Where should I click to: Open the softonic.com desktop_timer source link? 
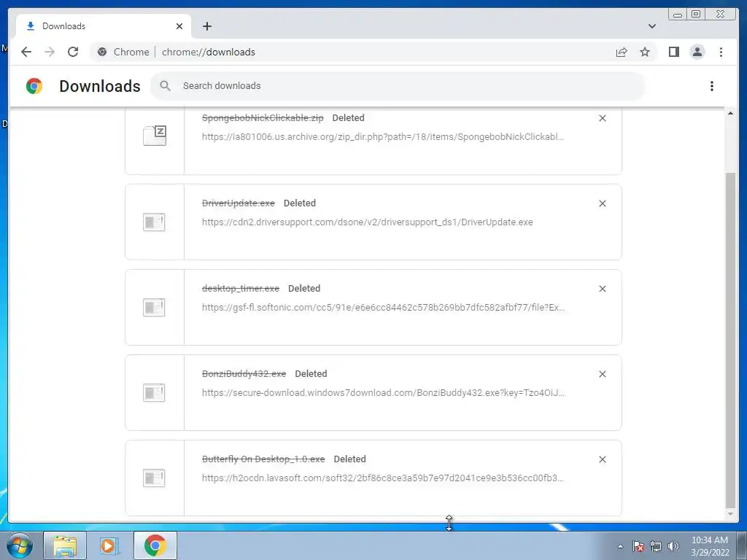(383, 307)
